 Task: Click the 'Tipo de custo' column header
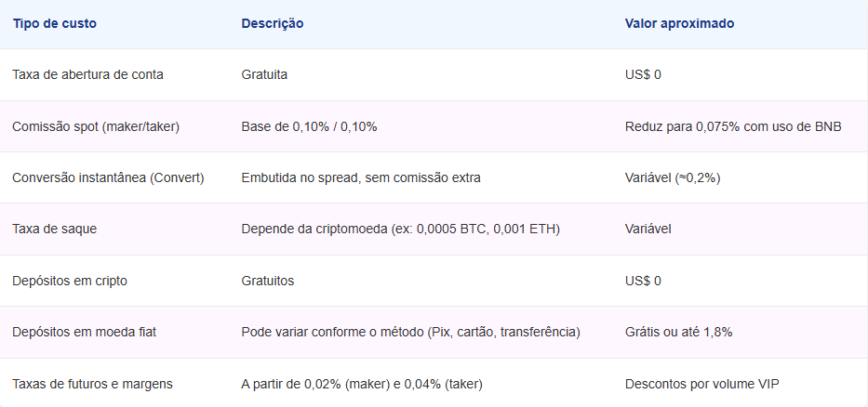point(54,23)
